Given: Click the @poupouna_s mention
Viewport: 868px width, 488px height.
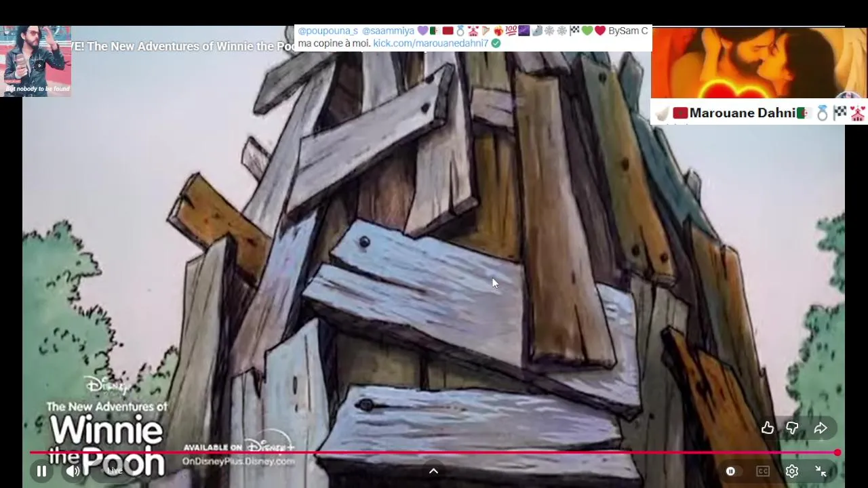Looking at the screenshot, I should [x=328, y=31].
